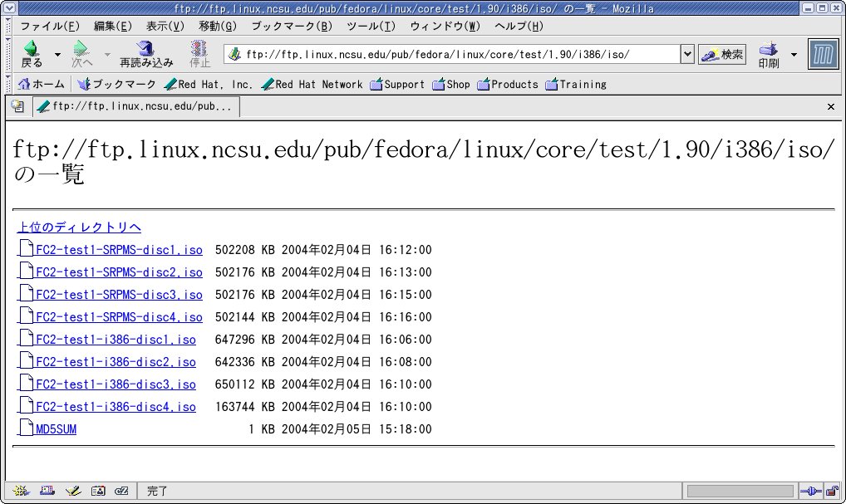Expand the Back button history dropdown arrow
The image size is (846, 504).
point(57,55)
